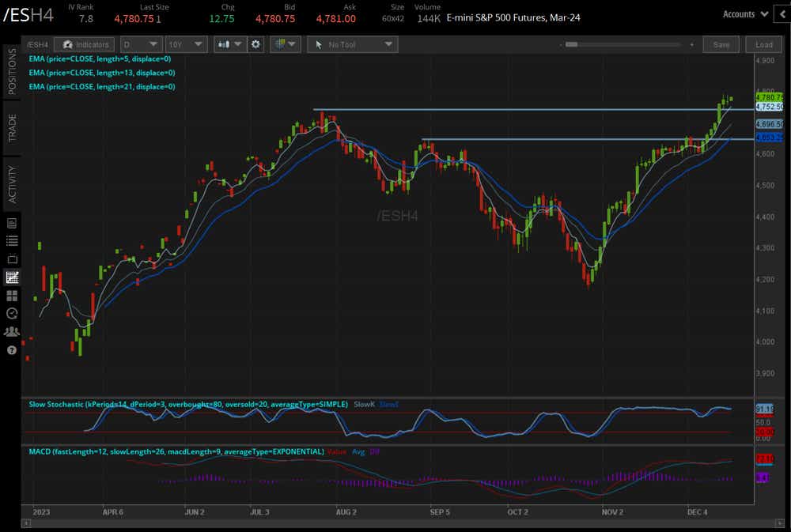Image resolution: width=791 pixels, height=532 pixels.
Task: Expand the Accounts menu
Action: click(745, 14)
